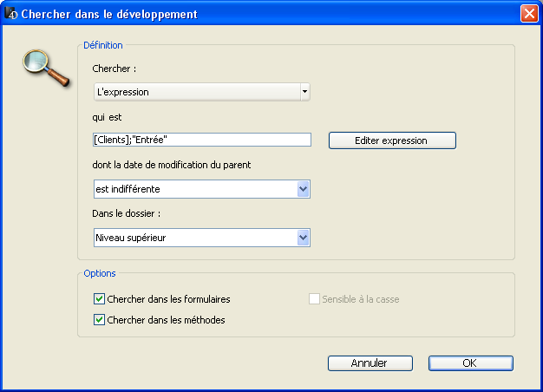This screenshot has width=543, height=392.
Task: Click the "dont la date de modification du parent" label
Action: [177, 165]
